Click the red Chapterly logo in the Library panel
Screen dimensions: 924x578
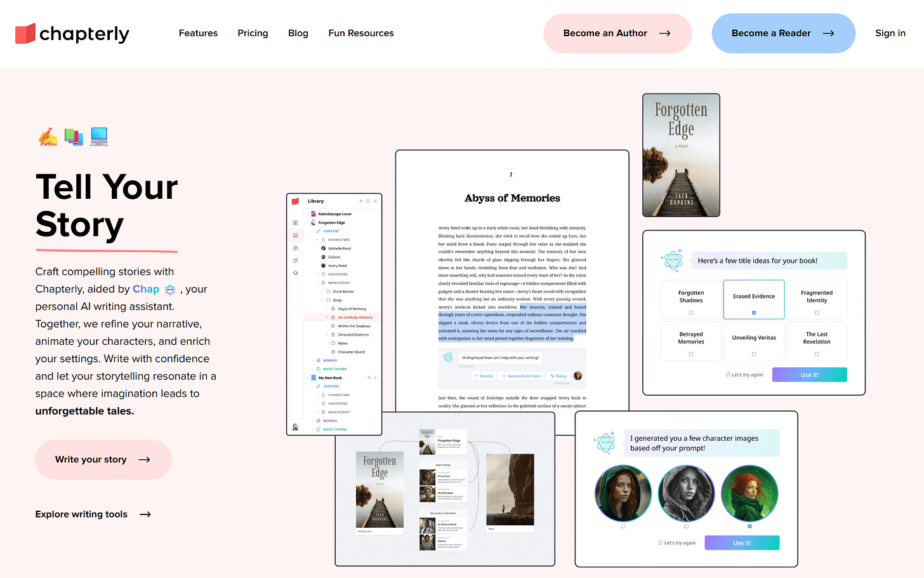295,201
